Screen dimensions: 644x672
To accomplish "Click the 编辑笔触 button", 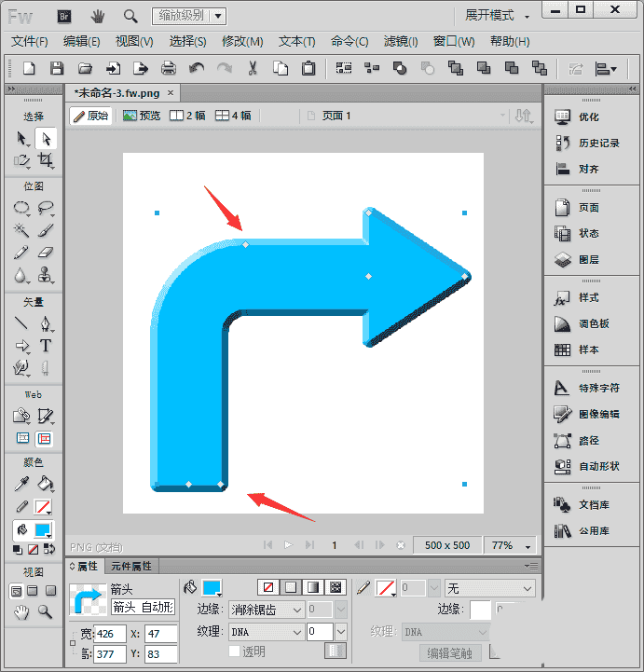I will (x=449, y=653).
